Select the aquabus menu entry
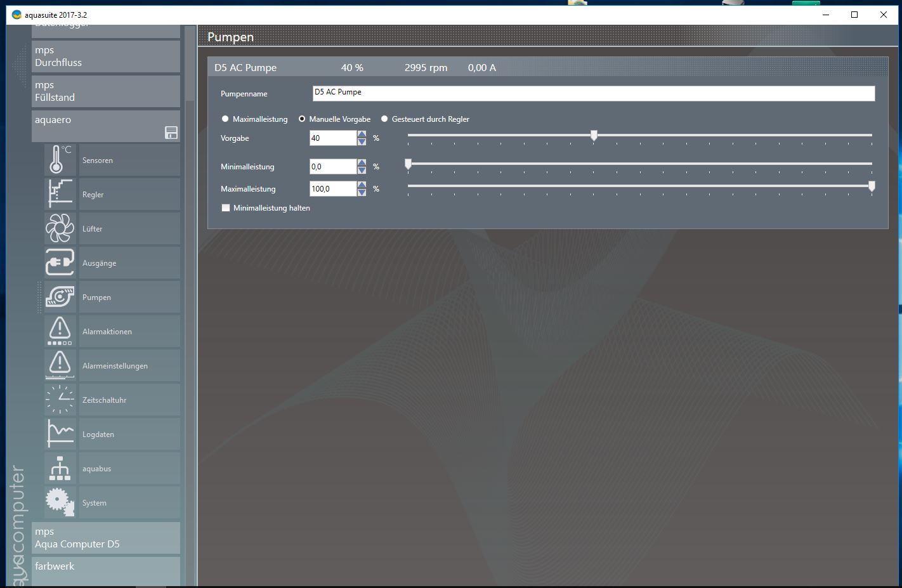 pyautogui.click(x=129, y=468)
